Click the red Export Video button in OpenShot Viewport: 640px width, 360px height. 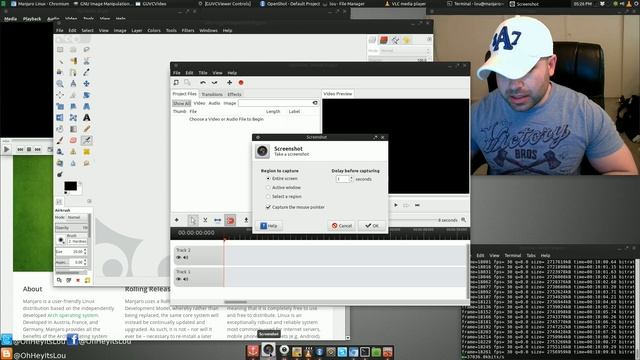pos(241,82)
